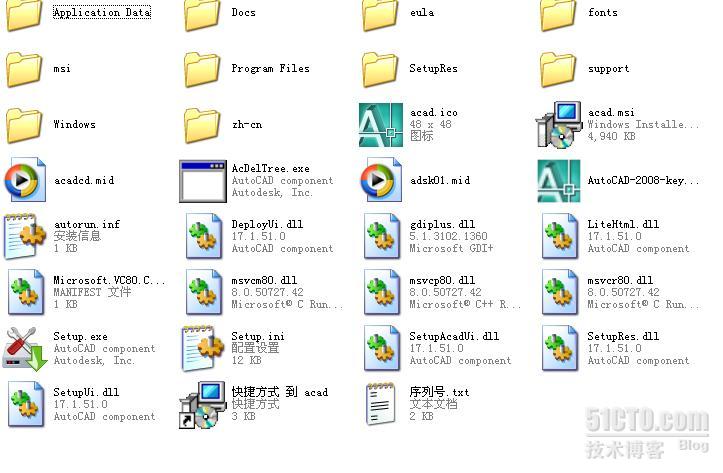Click the file name "AutoCAD-2008-key..."

tap(643, 180)
